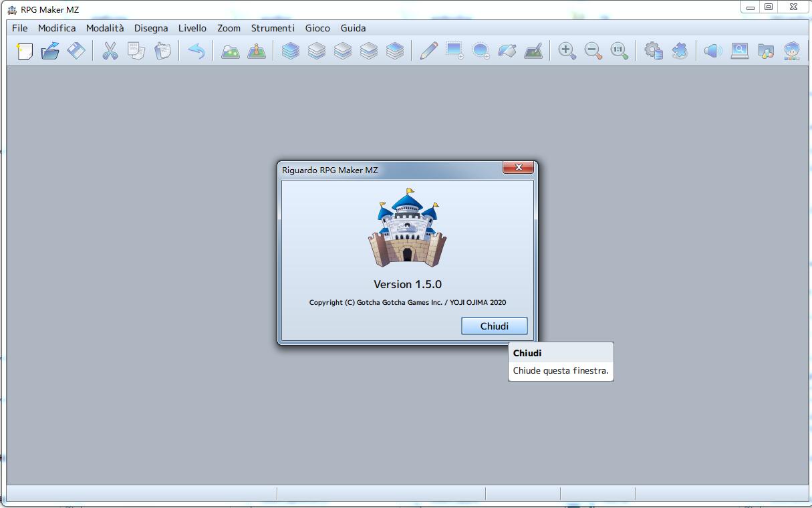Screen dimensions: 812x508
Task: Open the Disegna menu
Action: 151,28
